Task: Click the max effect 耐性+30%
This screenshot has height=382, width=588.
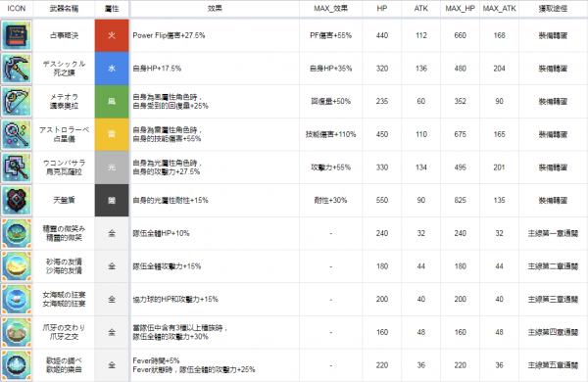Action: tap(331, 201)
